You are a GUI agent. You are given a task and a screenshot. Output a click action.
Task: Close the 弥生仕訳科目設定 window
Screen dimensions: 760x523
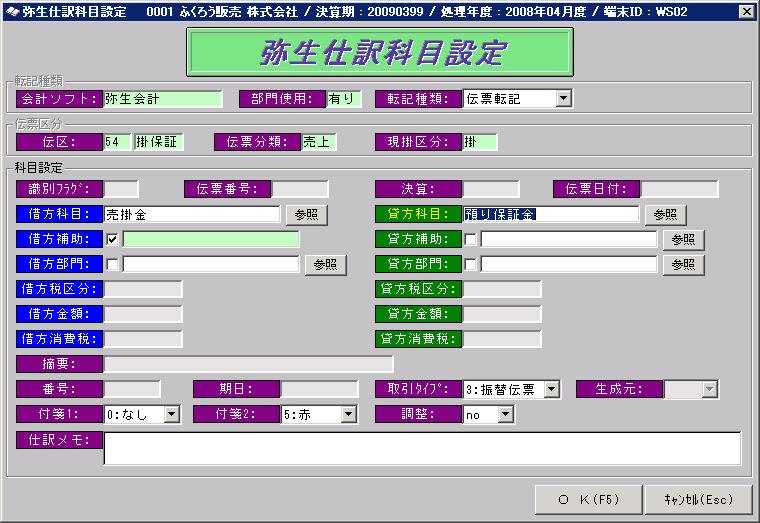pos(747,12)
